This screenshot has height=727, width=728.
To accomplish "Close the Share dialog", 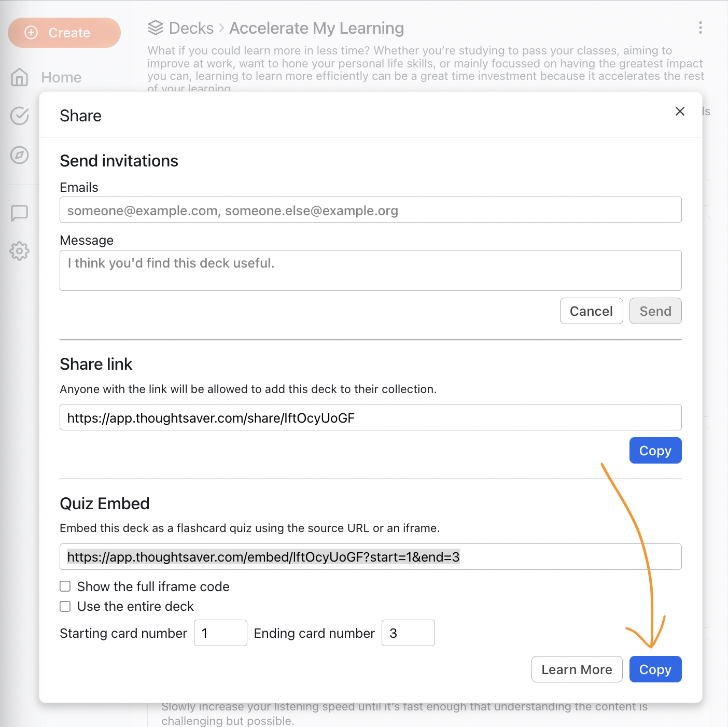I will tap(680, 111).
